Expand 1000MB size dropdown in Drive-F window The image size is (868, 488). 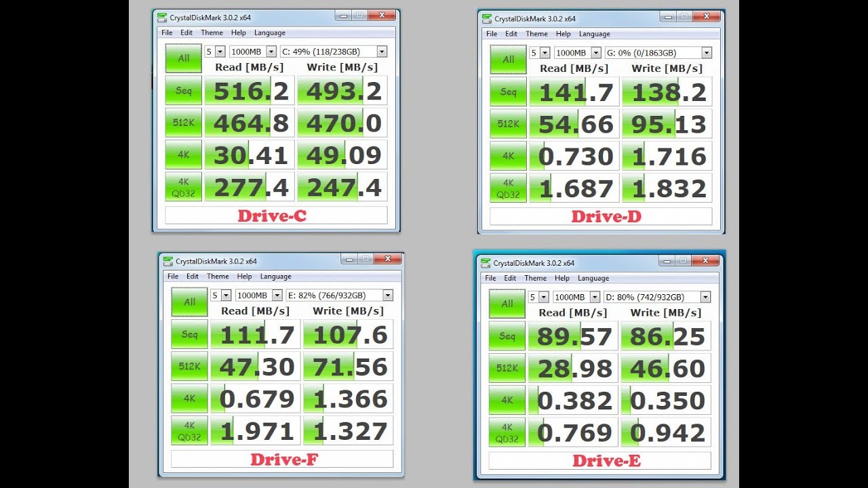point(259,296)
